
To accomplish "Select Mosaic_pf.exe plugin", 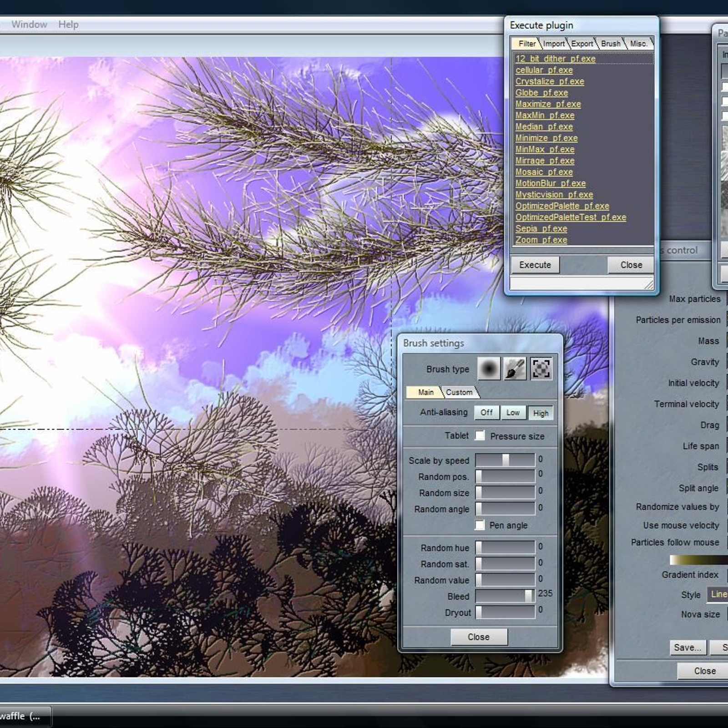I will coord(544,172).
